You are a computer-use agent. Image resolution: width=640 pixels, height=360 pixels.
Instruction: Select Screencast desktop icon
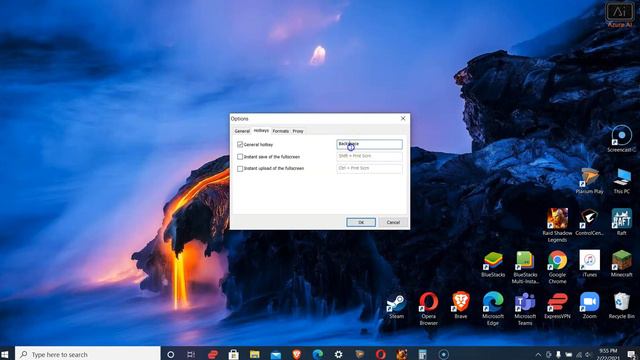pyautogui.click(x=621, y=139)
